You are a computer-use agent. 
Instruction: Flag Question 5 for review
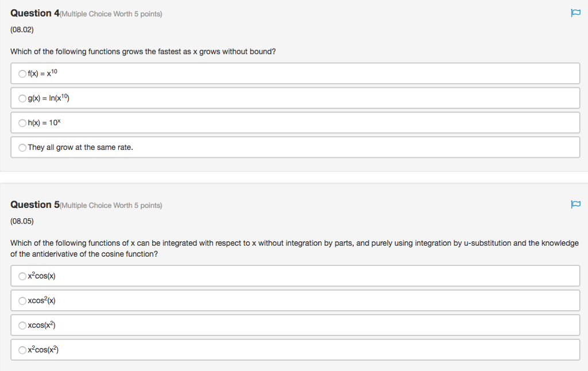575,204
